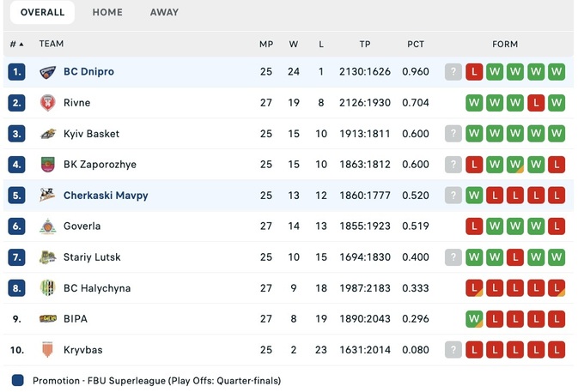584x392 pixels.
Task: Click the BC Dnipro team logo
Action: pyautogui.click(x=47, y=72)
